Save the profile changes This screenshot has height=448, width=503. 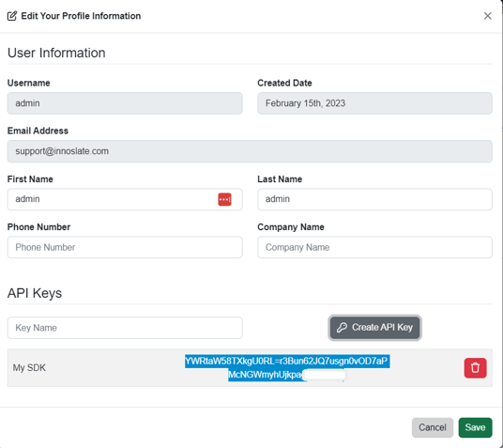coord(475,427)
